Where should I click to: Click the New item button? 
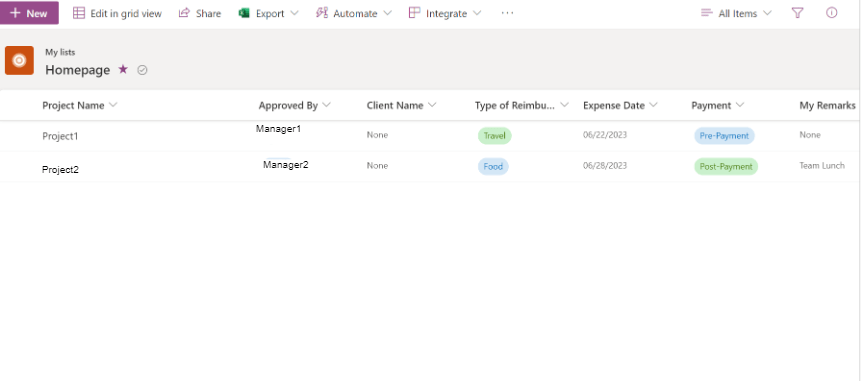click(x=29, y=13)
